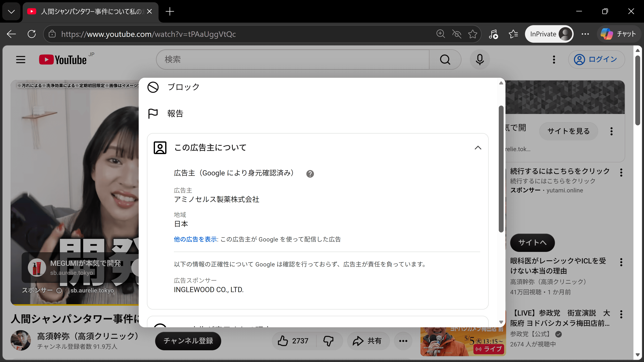Open options for 続行するにはこちらをクリック ad

(x=621, y=172)
